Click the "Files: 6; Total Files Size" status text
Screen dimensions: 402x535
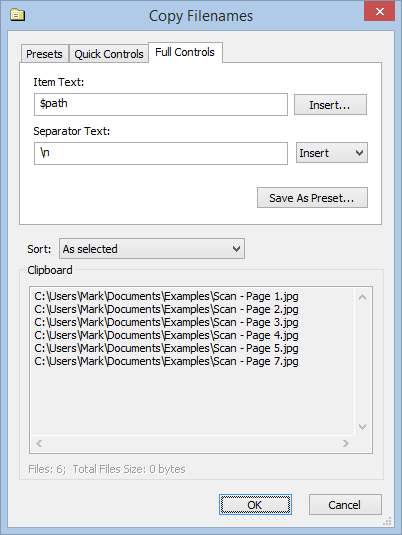click(x=106, y=469)
